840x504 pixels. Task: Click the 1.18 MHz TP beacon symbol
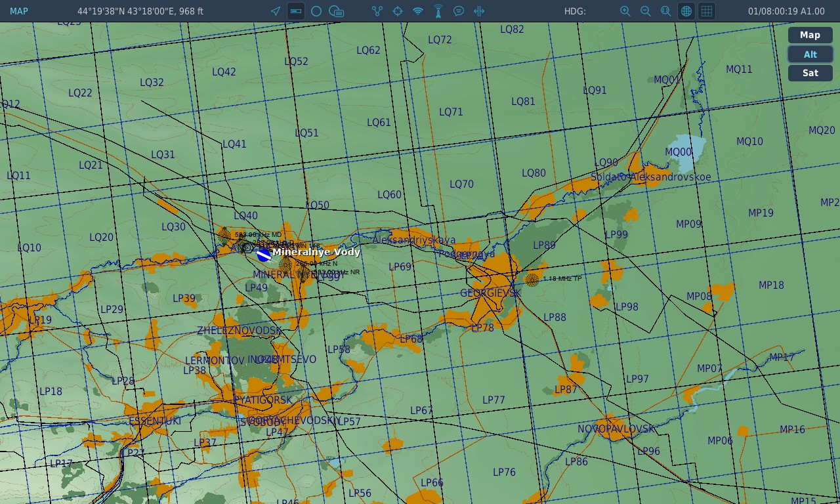coord(532,280)
